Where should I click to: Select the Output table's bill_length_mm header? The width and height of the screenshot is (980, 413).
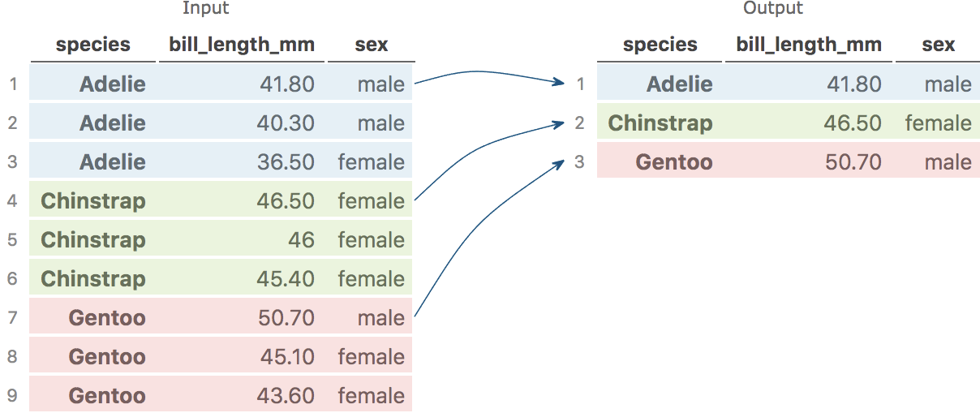point(809,45)
